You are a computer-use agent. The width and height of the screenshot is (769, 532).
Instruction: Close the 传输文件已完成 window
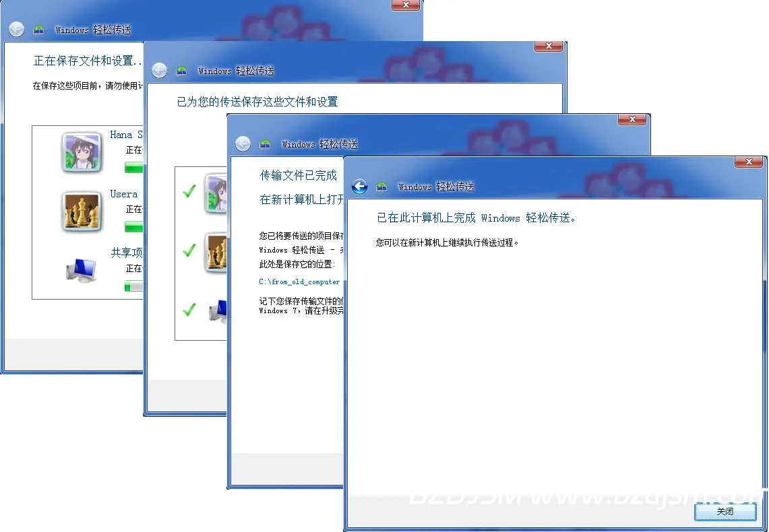[632, 119]
